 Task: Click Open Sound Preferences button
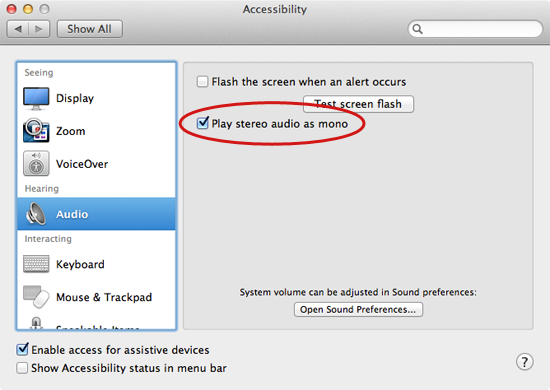[x=358, y=309]
